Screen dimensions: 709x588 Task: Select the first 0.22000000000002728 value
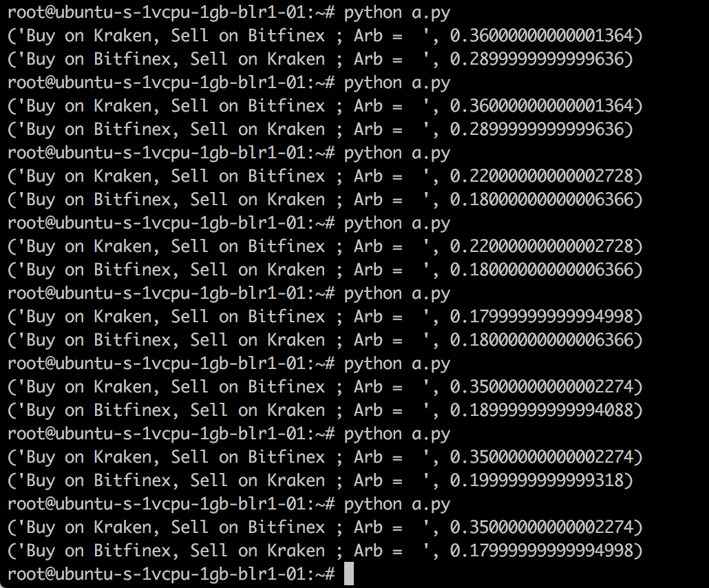click(x=541, y=176)
